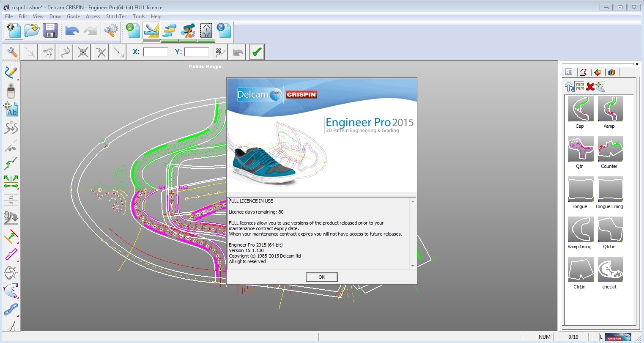
Task: Select the ruler and pencil drawing mode icon
Action: (151, 31)
